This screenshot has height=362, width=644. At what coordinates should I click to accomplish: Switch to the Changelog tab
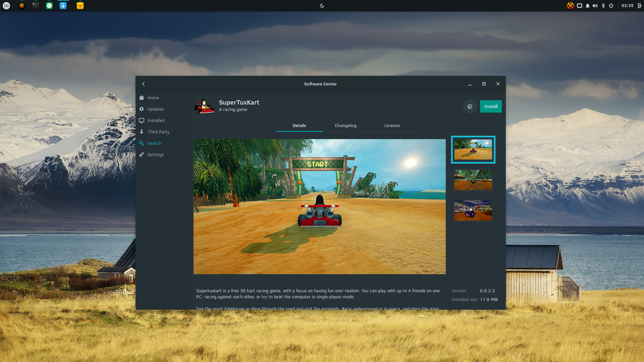point(345,125)
